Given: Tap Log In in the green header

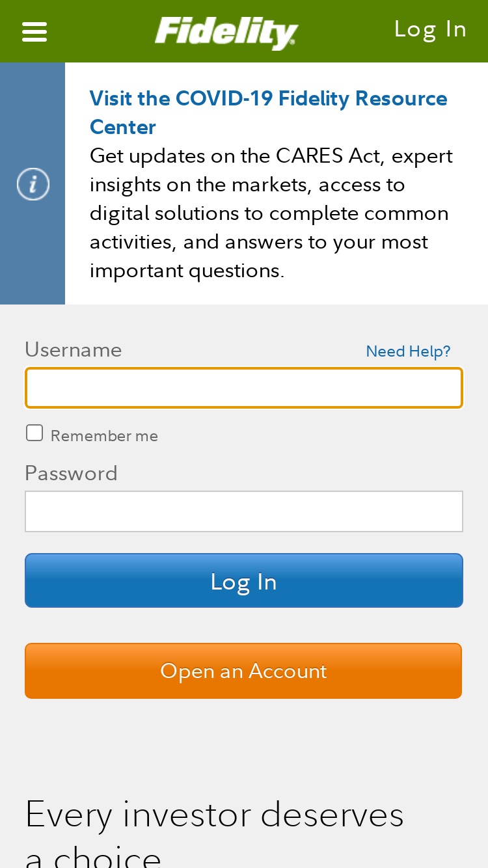Looking at the screenshot, I should point(430,29).
